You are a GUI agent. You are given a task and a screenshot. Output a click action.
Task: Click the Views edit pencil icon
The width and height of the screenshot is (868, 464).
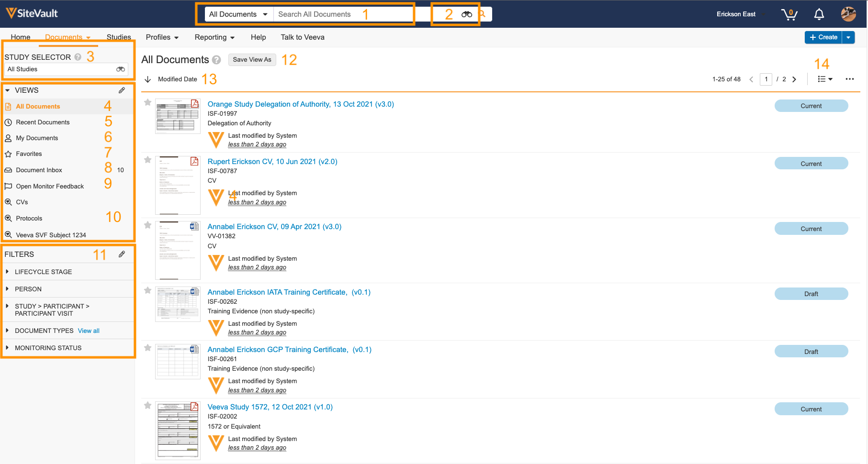pos(122,90)
